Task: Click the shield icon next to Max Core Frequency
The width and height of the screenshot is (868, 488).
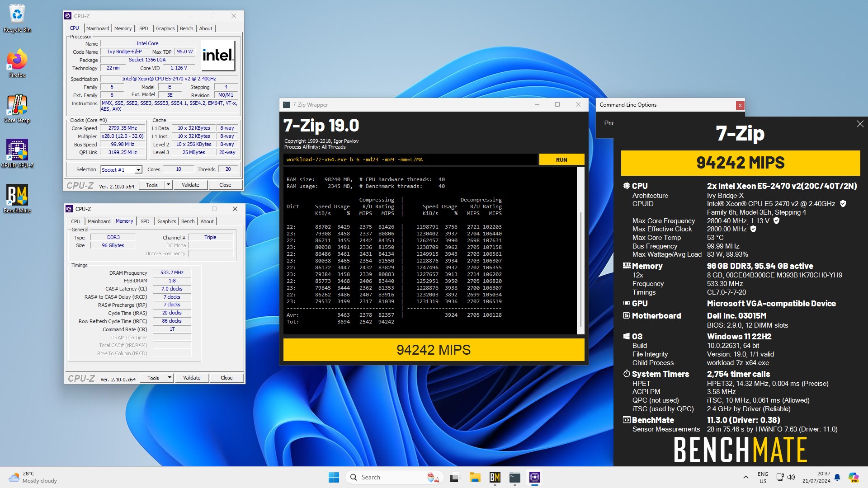Action: click(x=776, y=221)
